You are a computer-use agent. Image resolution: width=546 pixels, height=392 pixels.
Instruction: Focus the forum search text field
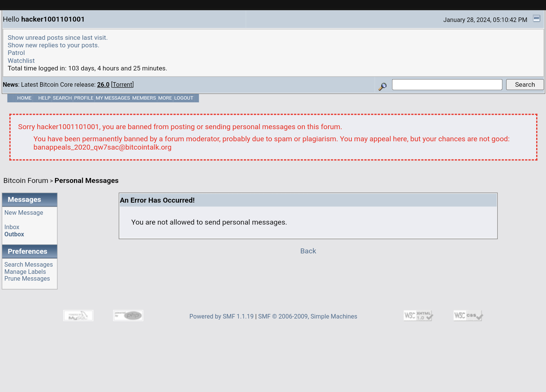click(447, 84)
